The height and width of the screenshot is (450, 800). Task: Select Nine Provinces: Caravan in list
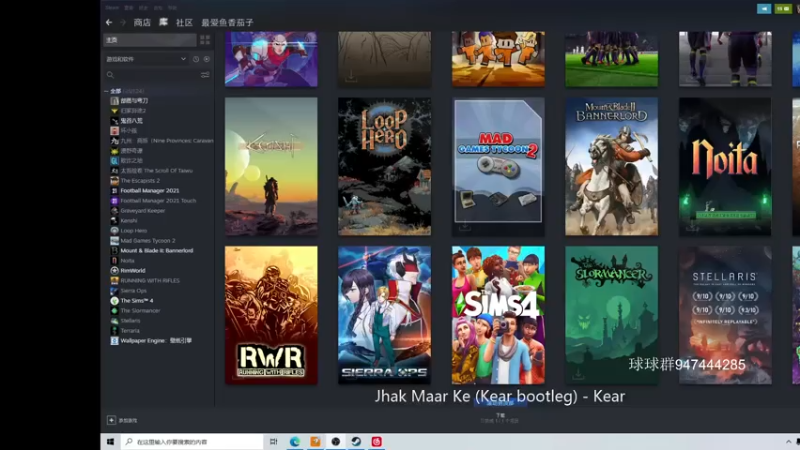167,141
